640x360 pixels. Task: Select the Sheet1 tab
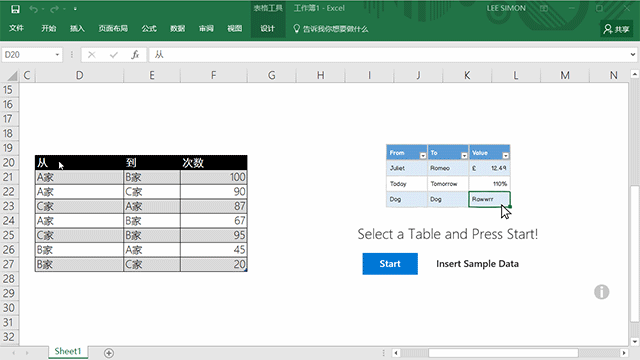[x=68, y=351]
